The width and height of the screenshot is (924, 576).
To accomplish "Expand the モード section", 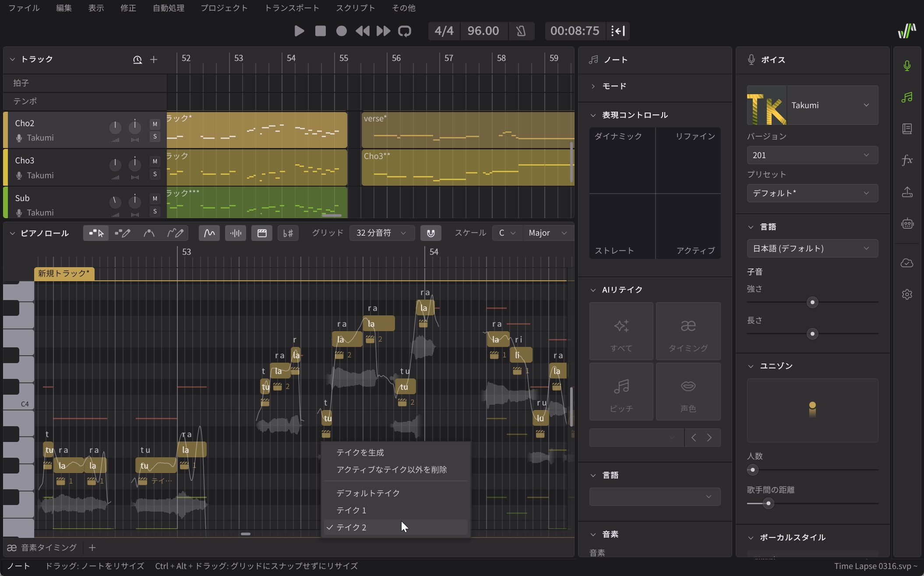I will coord(614,86).
